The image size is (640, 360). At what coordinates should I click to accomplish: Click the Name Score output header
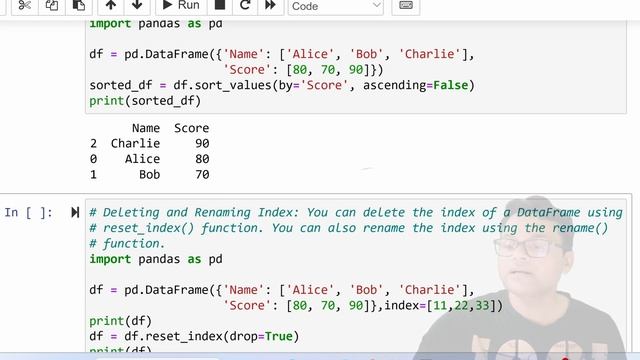(x=170, y=128)
